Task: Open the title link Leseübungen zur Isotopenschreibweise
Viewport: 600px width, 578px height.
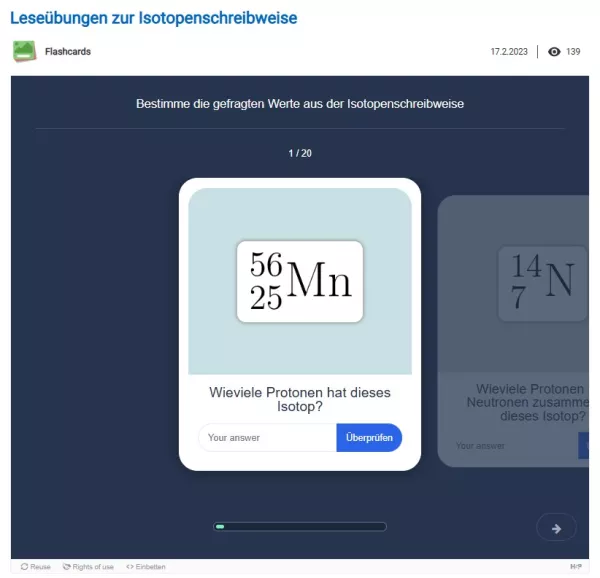Action: click(153, 18)
